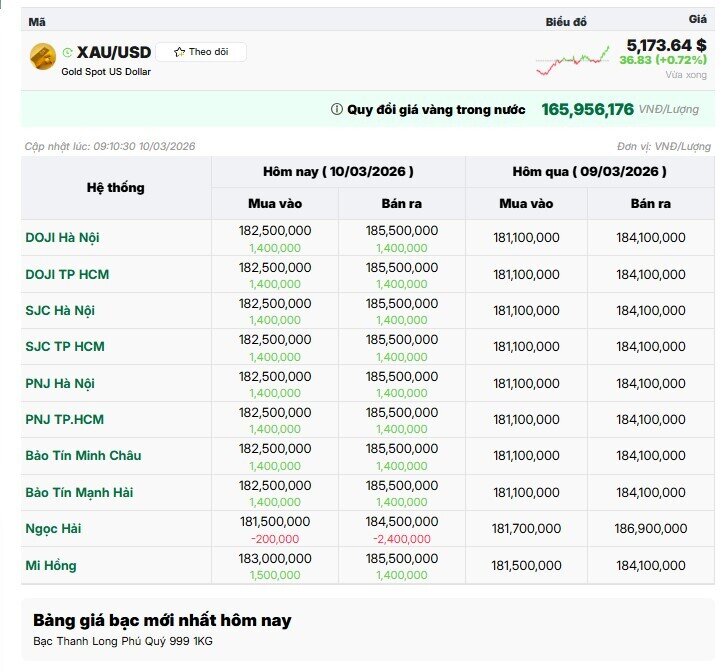Click Ngọc Hải sell change -2,400,000
728x672 pixels.
(x=402, y=539)
